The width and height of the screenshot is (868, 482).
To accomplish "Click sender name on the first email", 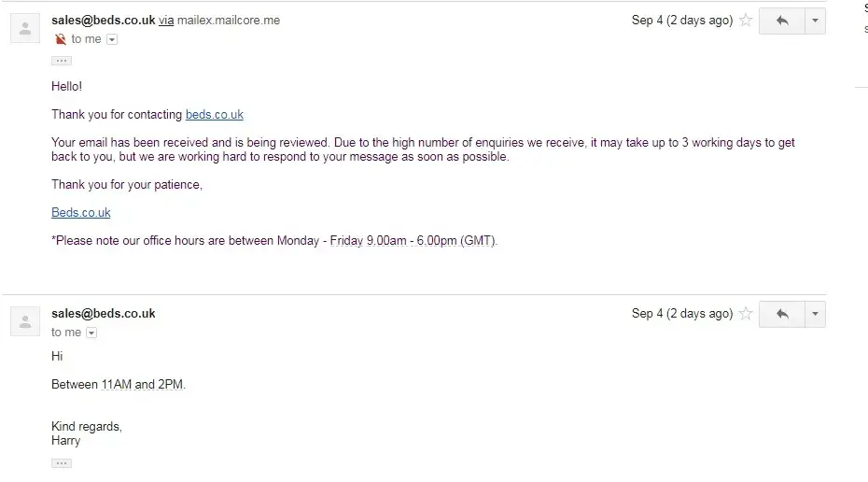I will point(103,20).
